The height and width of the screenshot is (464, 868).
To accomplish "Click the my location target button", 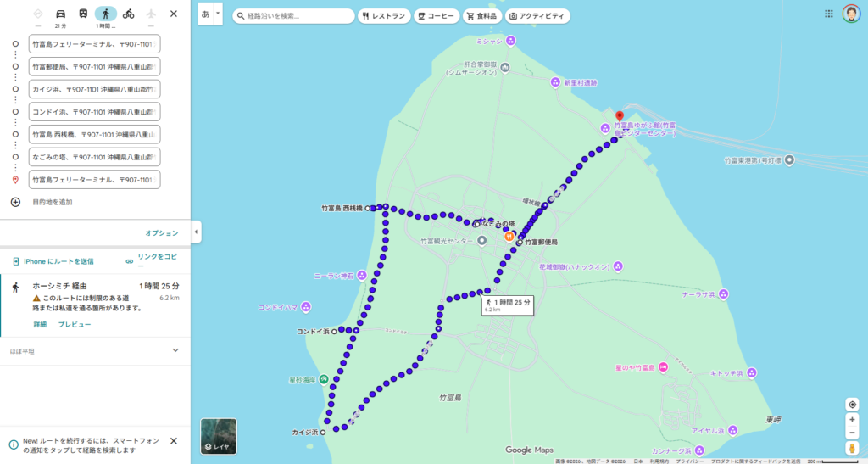I will [x=852, y=405].
